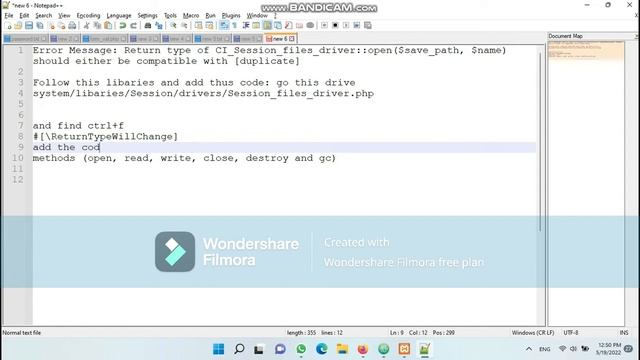Open the Settings menu
The height and width of the screenshot is (360, 640).
point(147,16)
